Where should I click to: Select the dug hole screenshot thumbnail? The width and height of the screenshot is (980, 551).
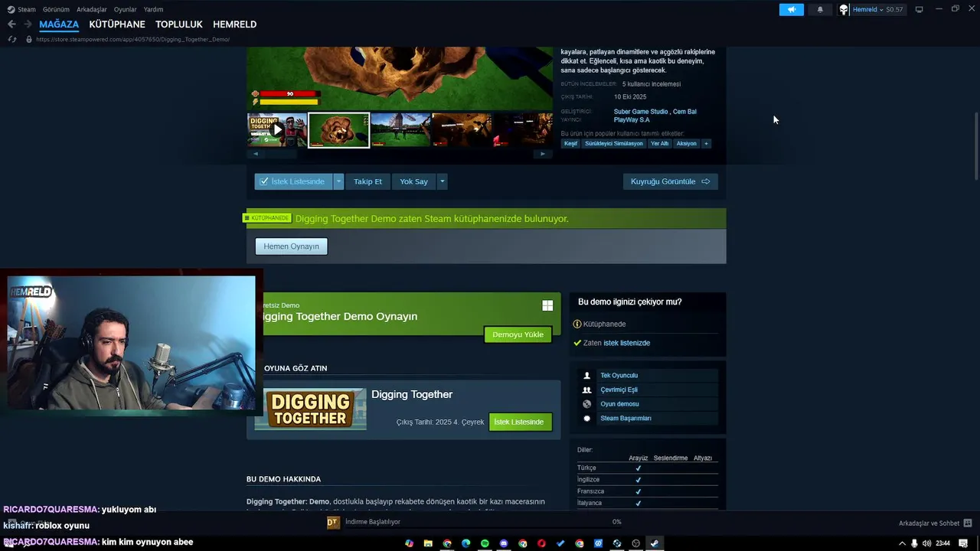click(x=338, y=130)
